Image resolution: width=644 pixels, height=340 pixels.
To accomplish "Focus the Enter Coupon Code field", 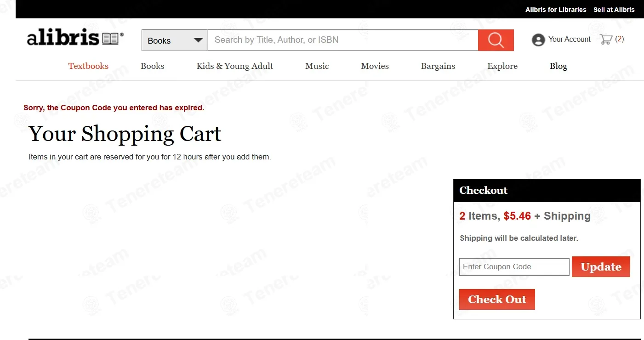I will [514, 267].
